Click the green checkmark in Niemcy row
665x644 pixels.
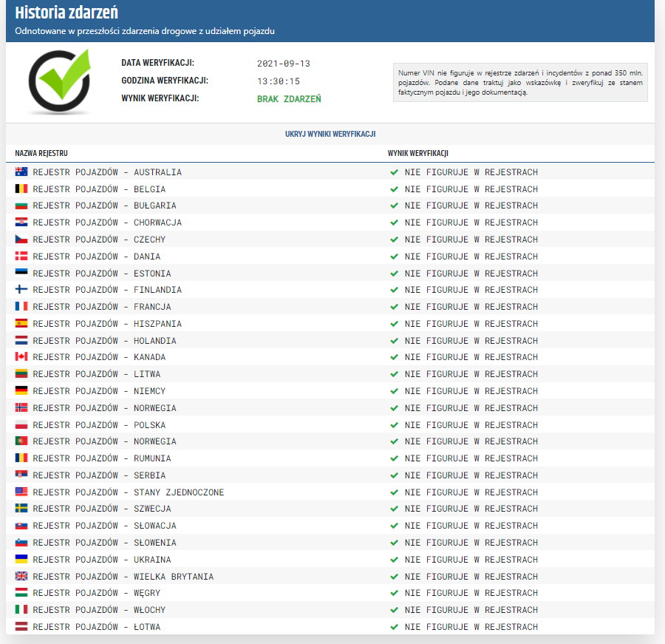[x=395, y=391]
